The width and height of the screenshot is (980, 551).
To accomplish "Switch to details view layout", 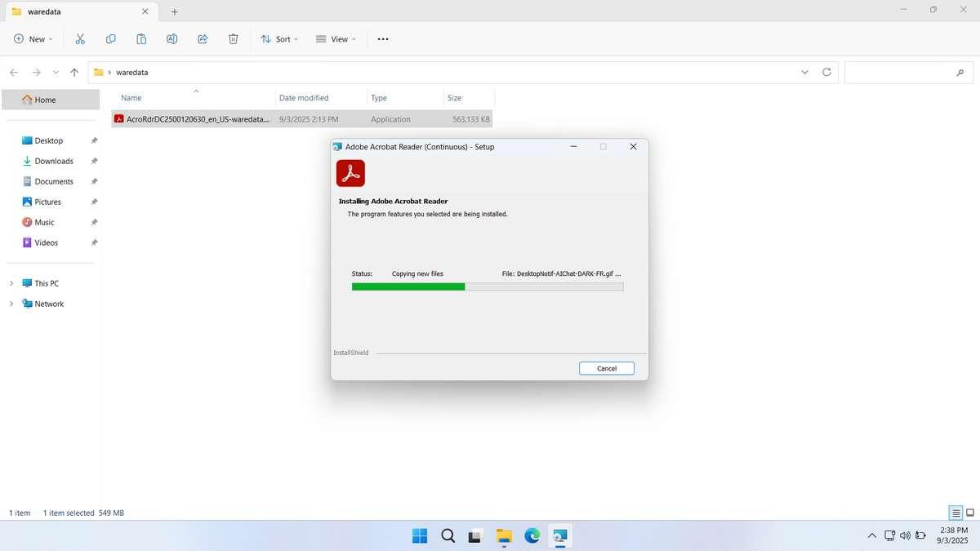I will coord(954,513).
